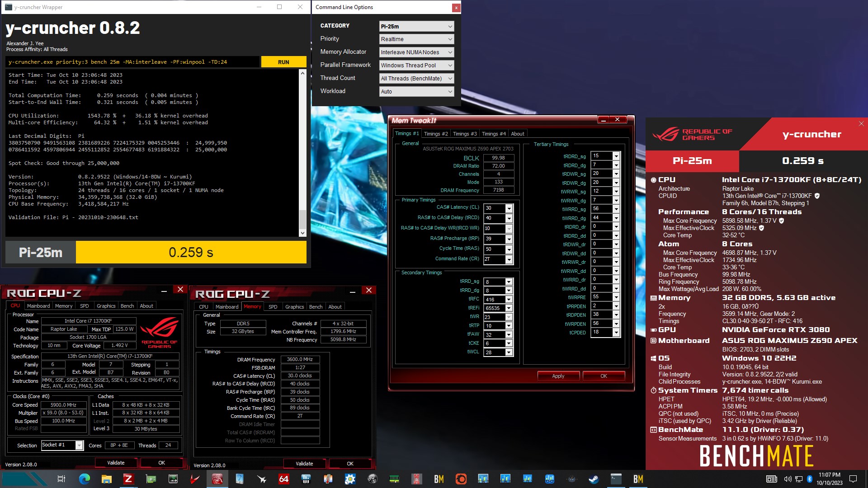
Task: Open the green memory stick taskbar icon
Action: click(394, 479)
